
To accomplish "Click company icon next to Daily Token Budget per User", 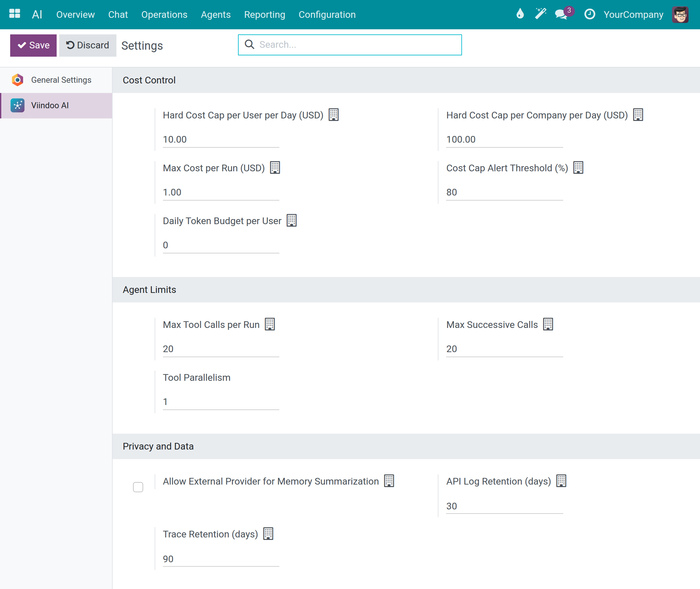I will pyautogui.click(x=291, y=220).
